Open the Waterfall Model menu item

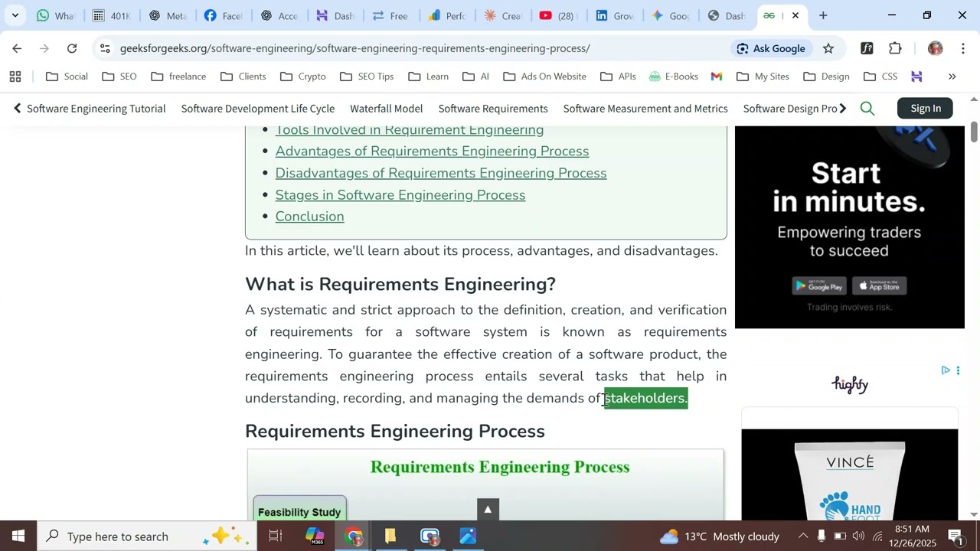(386, 109)
